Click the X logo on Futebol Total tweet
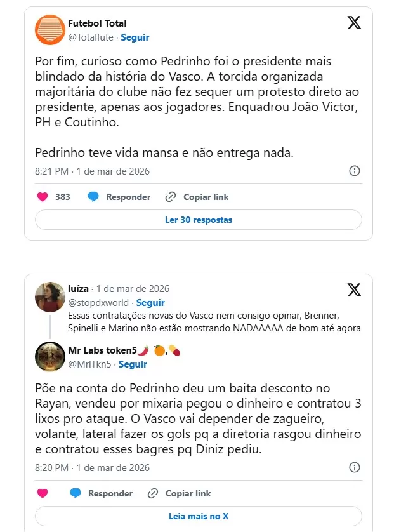This screenshot has width=394, height=532. [354, 23]
